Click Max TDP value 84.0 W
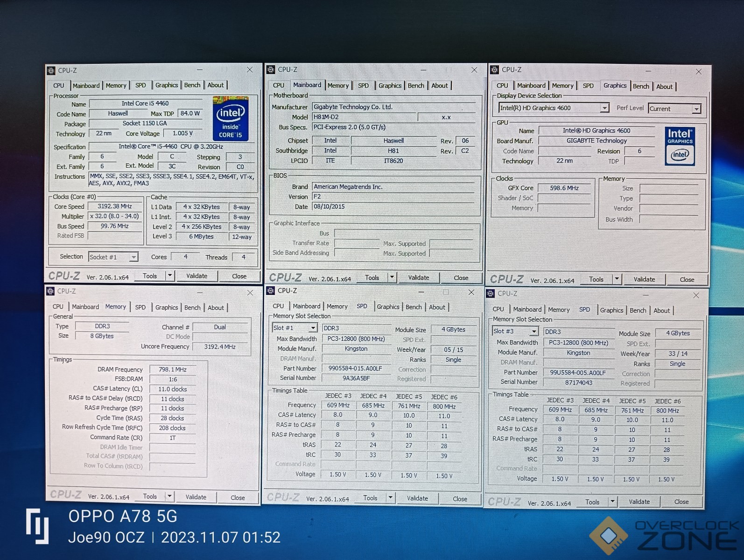 (190, 113)
